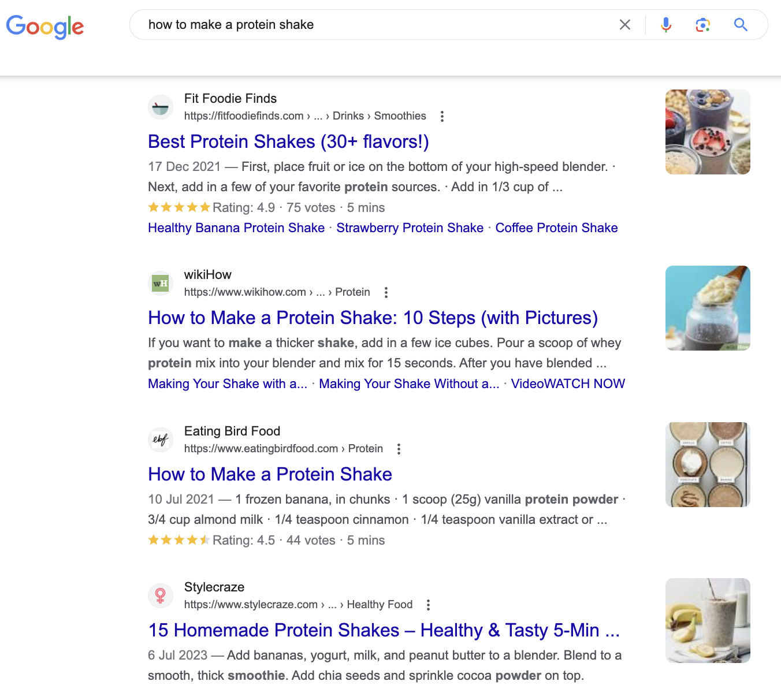This screenshot has height=700, width=781.
Task: Clear the search query with the X icon
Action: click(625, 25)
